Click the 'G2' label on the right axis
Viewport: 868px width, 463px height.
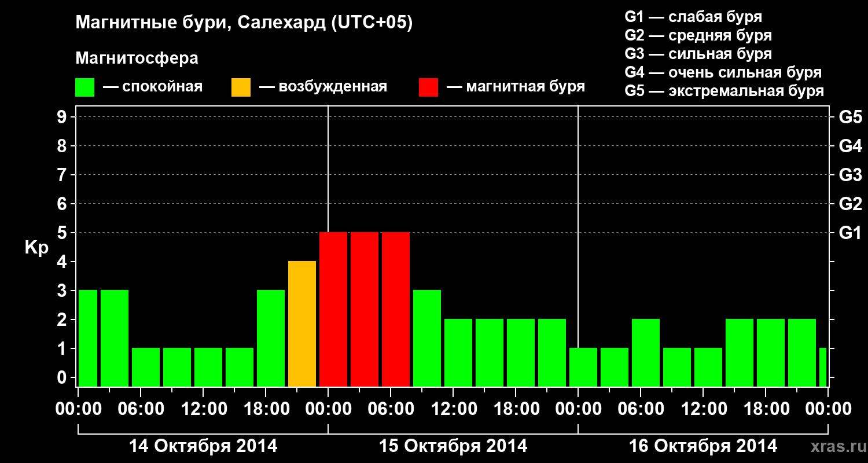[851, 204]
